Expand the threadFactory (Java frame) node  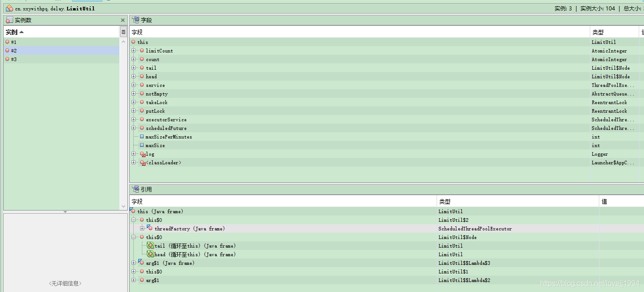tap(142, 229)
